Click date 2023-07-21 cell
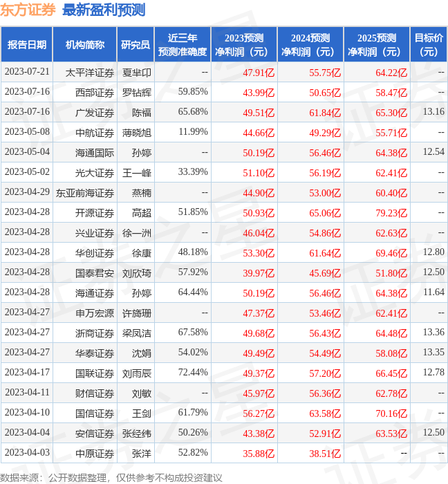 27,72
